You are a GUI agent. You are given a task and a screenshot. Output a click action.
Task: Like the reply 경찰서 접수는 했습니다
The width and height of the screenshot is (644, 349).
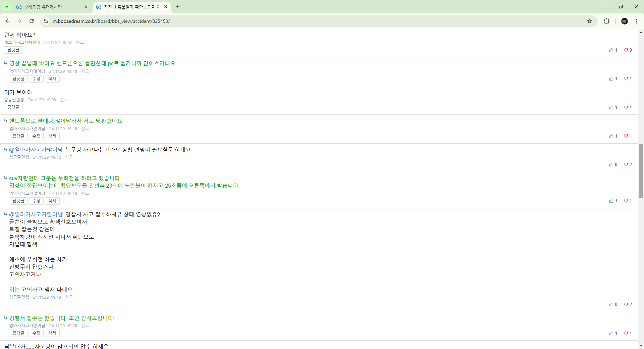[613, 333]
